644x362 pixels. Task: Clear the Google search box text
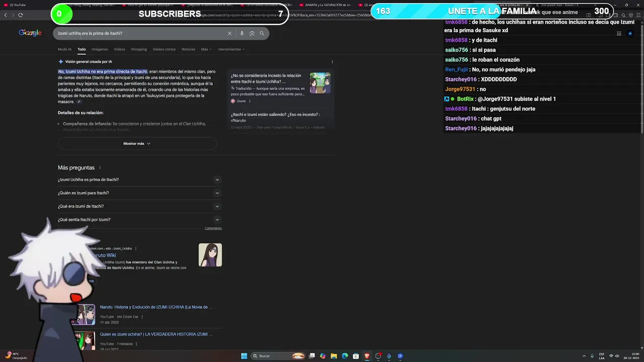pos(229,33)
